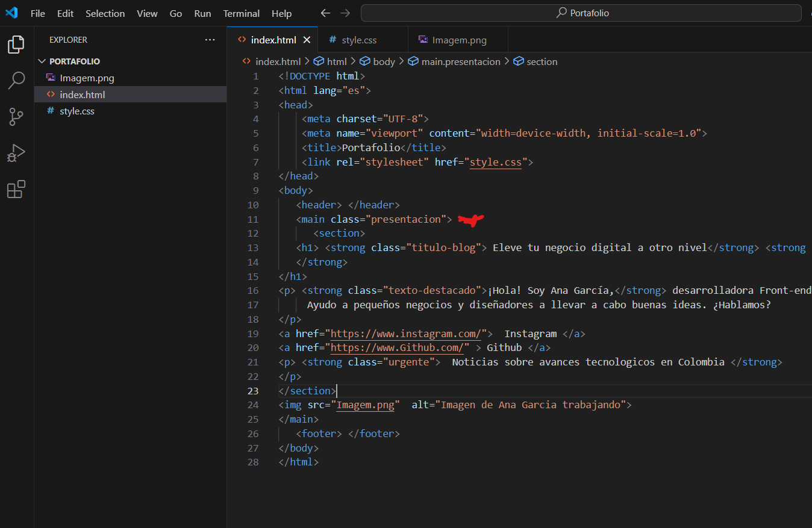Image resolution: width=812 pixels, height=528 pixels.
Task: Click the CSS hash icon on style.css tab
Action: (333, 40)
